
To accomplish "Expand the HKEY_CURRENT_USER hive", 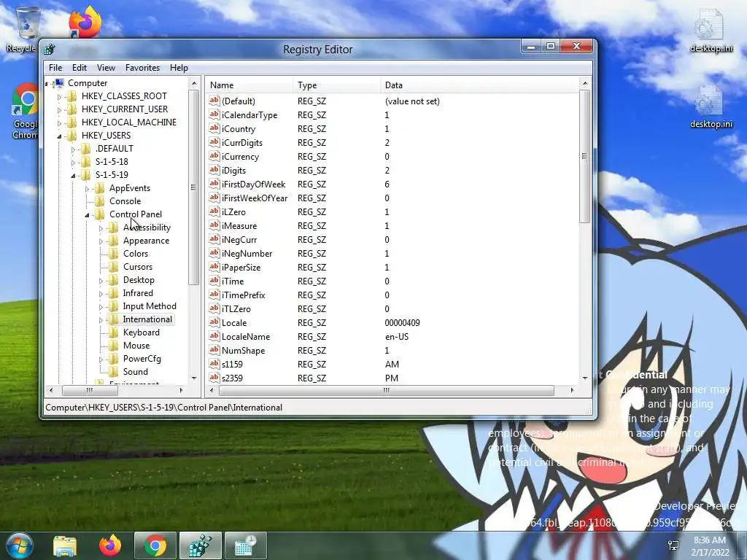I will tap(60, 110).
